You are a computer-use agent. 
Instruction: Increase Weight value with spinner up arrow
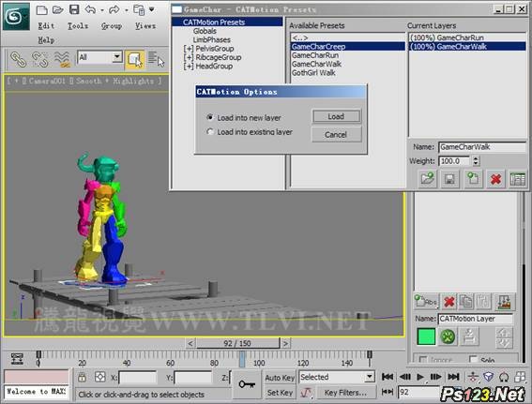tap(476, 158)
